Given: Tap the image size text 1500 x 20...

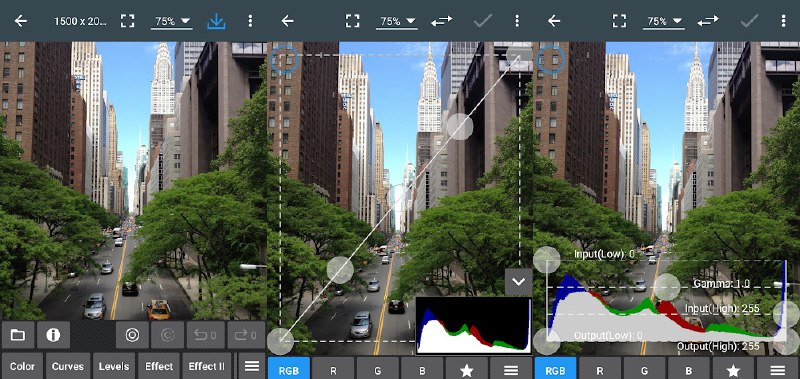Looking at the screenshot, I should [81, 21].
